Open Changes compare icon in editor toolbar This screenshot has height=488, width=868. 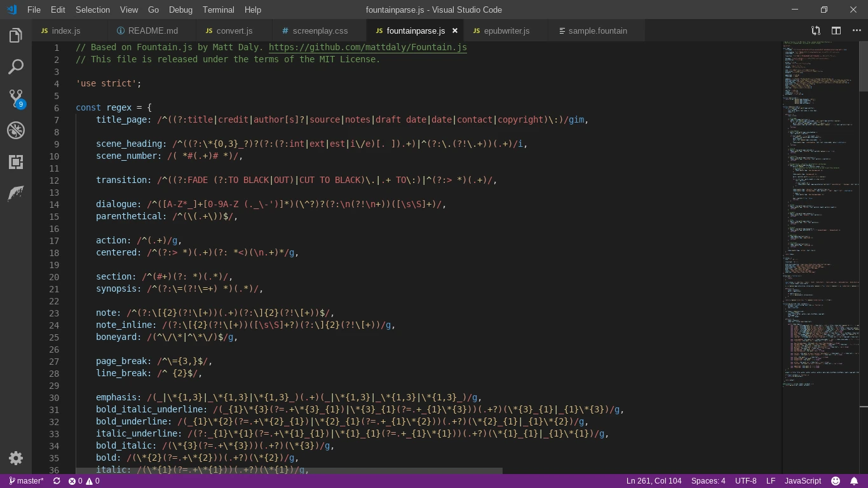click(x=816, y=30)
